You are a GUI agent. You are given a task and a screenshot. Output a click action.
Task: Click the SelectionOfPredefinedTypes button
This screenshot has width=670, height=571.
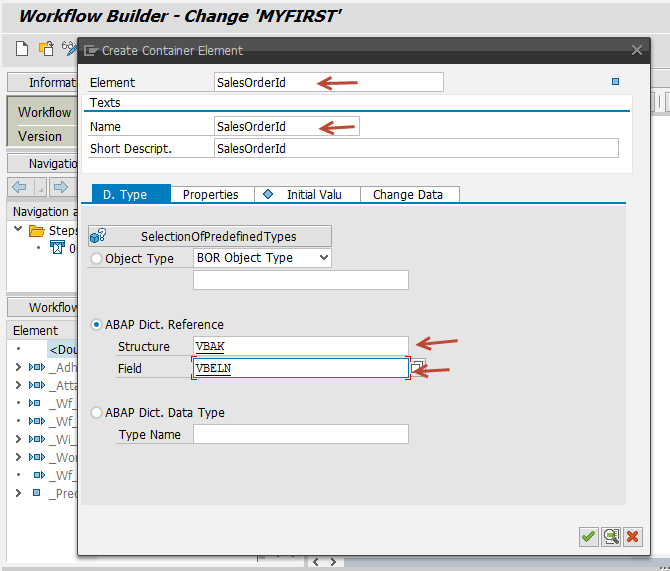pyautogui.click(x=208, y=236)
